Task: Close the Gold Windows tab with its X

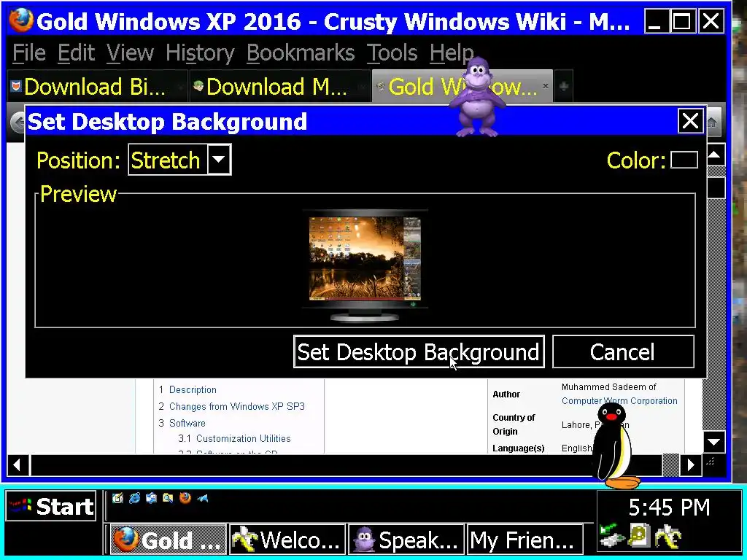Action: [546, 86]
